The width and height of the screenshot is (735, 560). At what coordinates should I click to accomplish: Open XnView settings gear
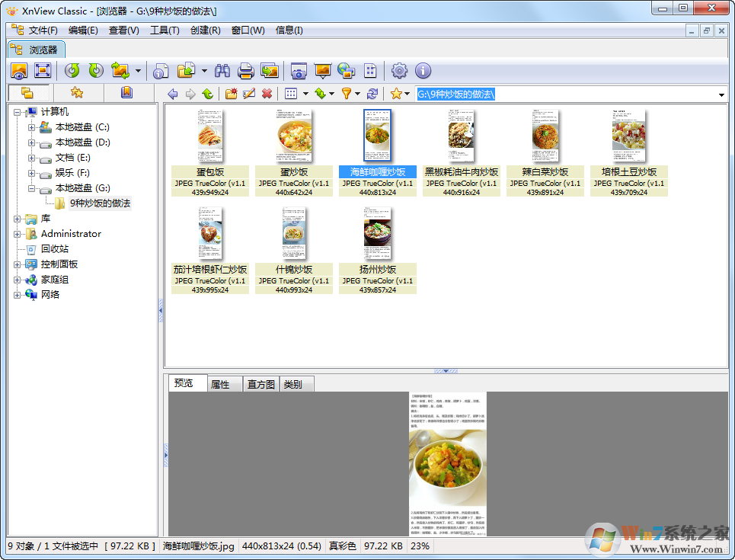click(398, 70)
